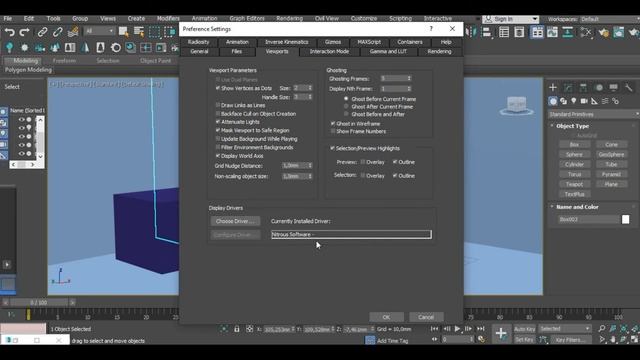Click the ViewCube in the viewport

(x=516, y=105)
